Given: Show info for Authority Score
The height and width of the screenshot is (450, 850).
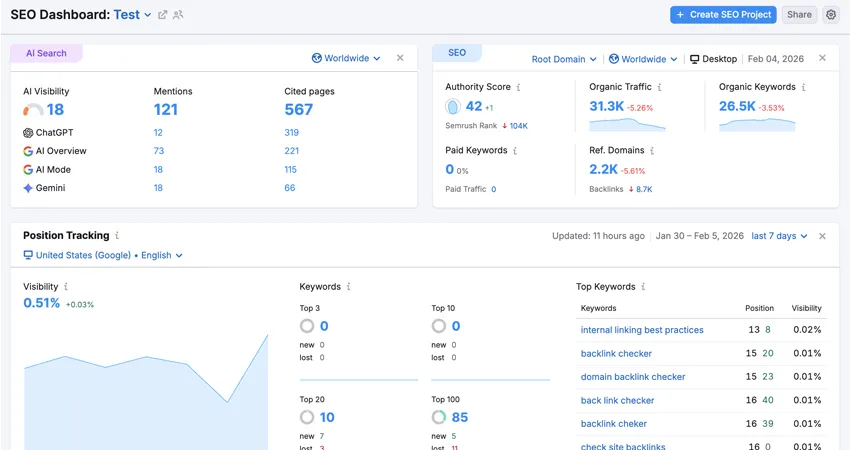Looking at the screenshot, I should click(x=518, y=87).
